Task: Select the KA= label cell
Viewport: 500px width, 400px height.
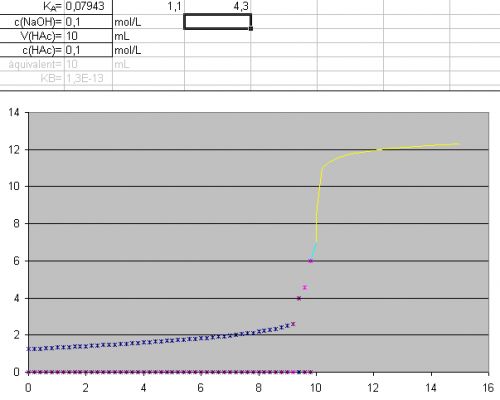Action: [32, 6]
